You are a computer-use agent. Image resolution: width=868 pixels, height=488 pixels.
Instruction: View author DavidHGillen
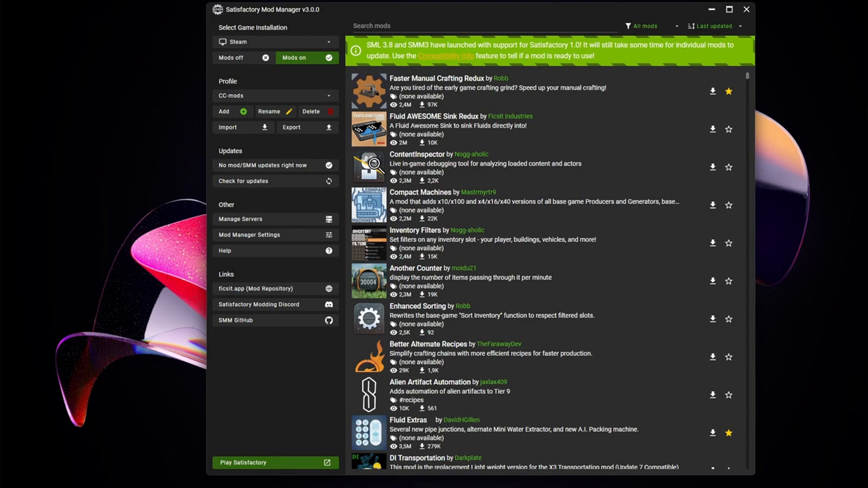click(462, 420)
